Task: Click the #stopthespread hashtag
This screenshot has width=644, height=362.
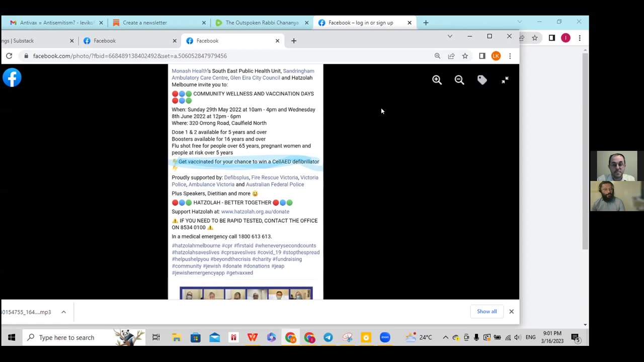Action: [x=301, y=252]
